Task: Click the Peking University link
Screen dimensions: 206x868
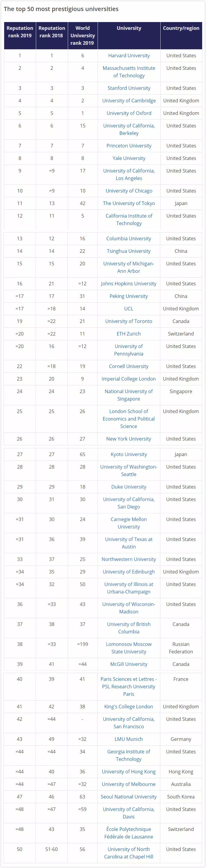Action: (x=128, y=296)
